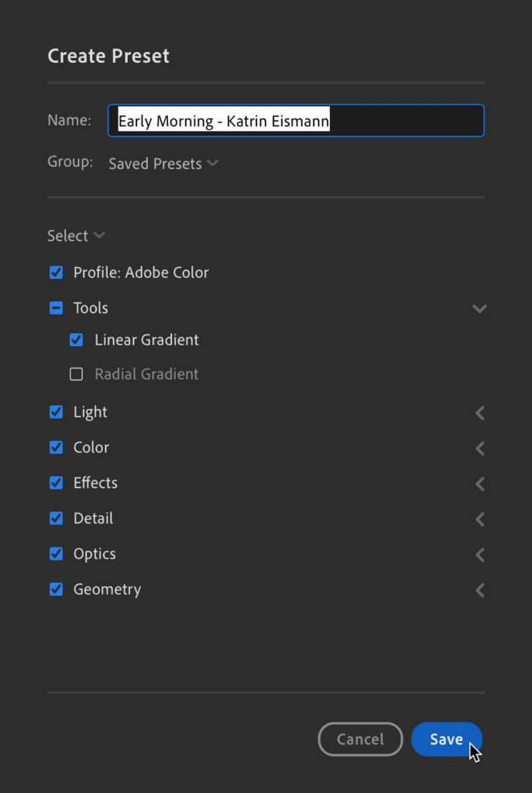532x793 pixels.
Task: Uncheck the Detail checkbox
Action: [56, 518]
